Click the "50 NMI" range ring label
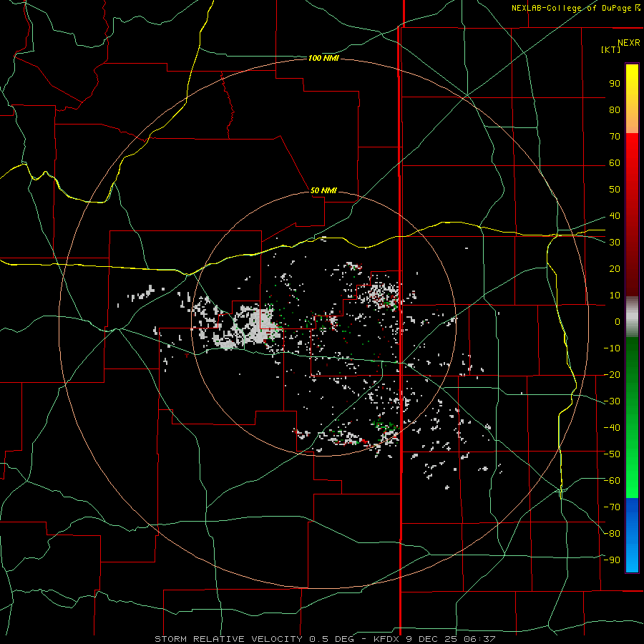The height and width of the screenshot is (644, 644). point(323,190)
